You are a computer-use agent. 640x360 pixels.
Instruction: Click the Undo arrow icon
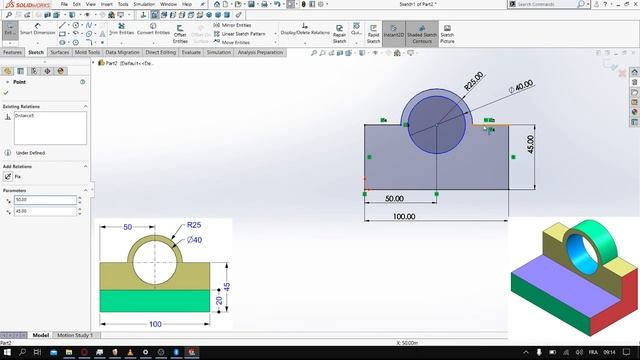point(277,4)
